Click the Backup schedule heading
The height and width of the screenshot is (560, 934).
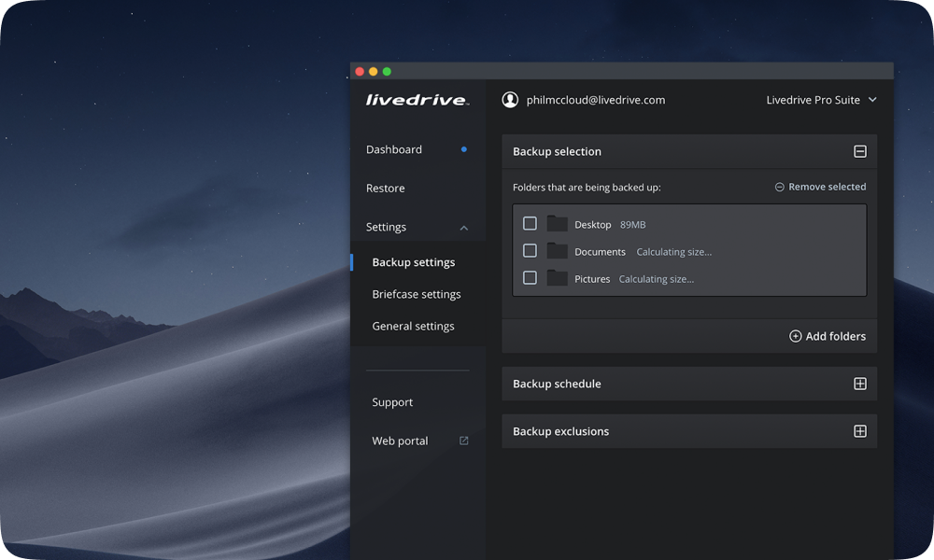click(x=557, y=384)
